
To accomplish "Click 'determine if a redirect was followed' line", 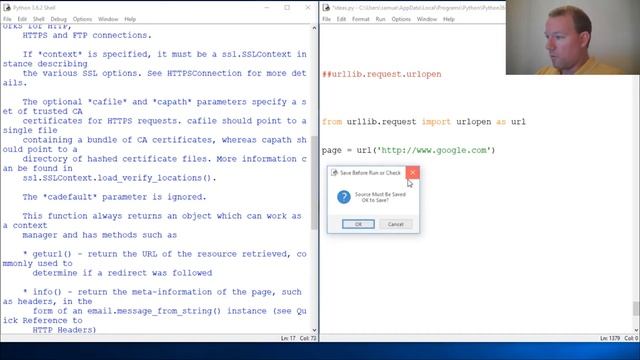I will 122,273.
